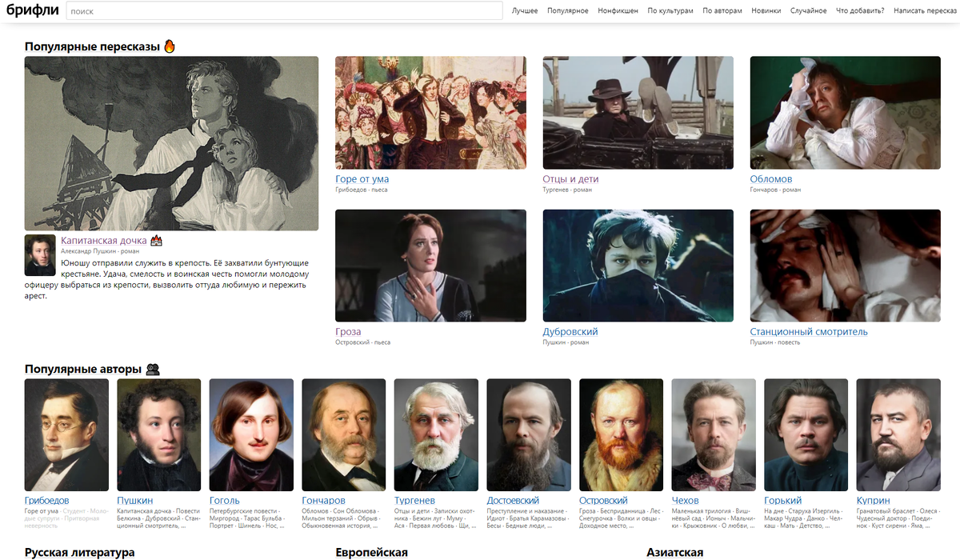Click the Островский author name link
The width and height of the screenshot is (960, 560).
click(x=604, y=501)
